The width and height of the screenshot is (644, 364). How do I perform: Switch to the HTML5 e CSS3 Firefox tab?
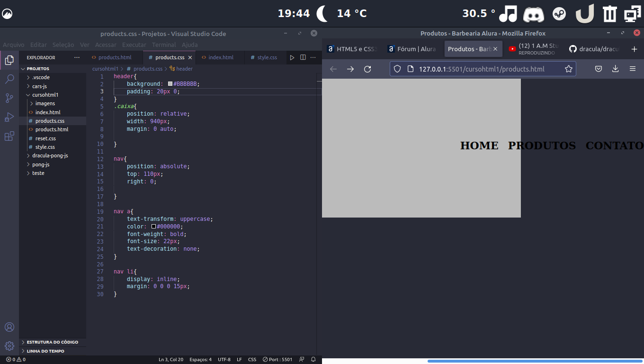tap(353, 49)
